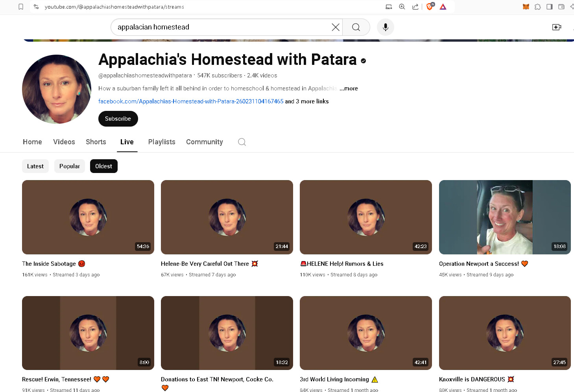
Task: Click the bookmark icon in address bar
Action: [x=21, y=7]
